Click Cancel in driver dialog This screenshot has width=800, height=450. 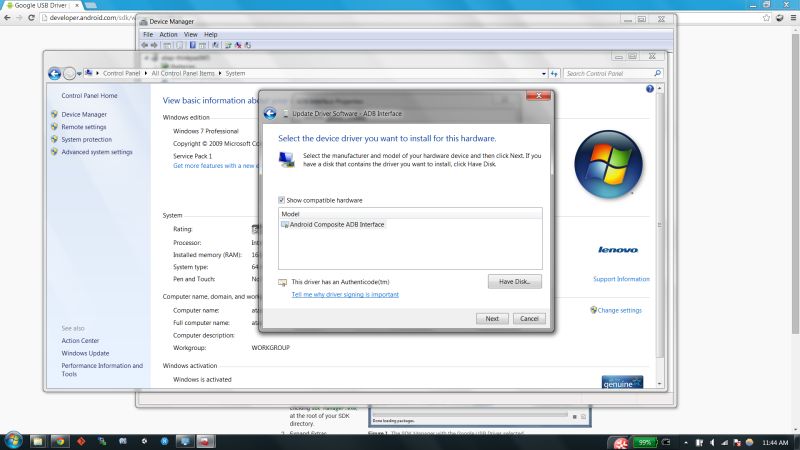click(x=529, y=318)
